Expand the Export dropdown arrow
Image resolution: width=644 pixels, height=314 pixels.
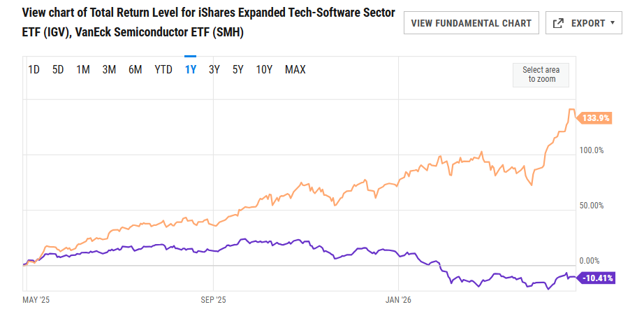(613, 23)
